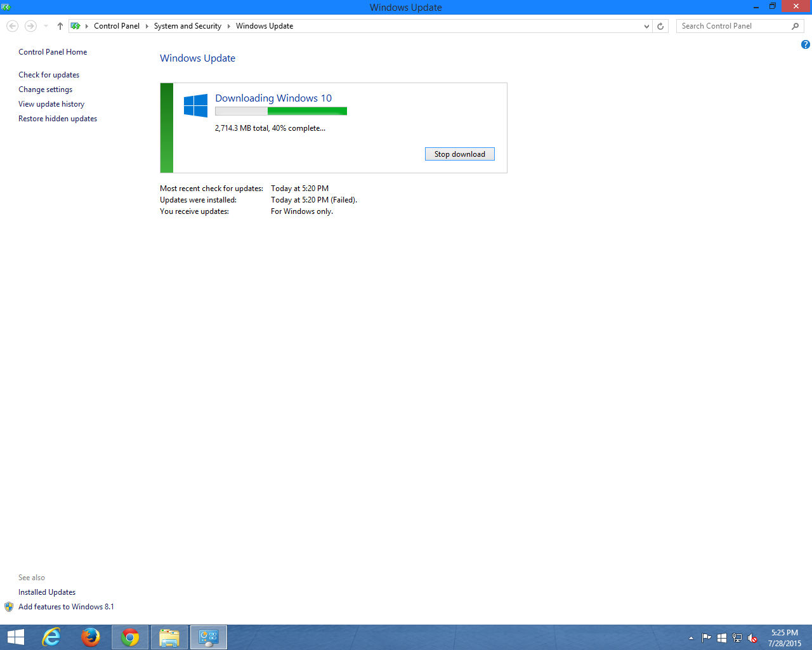This screenshot has width=812, height=650.
Task: Open File Explorer from taskbar
Action: tap(169, 637)
